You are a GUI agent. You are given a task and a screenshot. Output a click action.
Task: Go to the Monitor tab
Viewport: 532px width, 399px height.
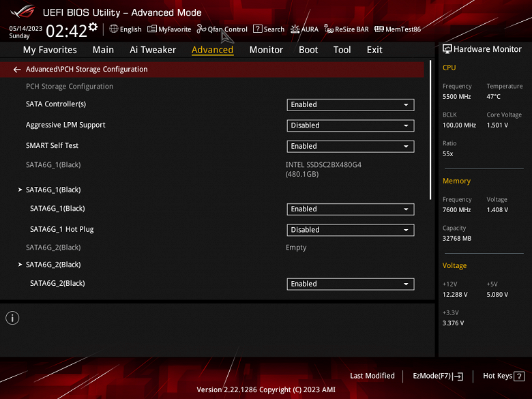266,50
